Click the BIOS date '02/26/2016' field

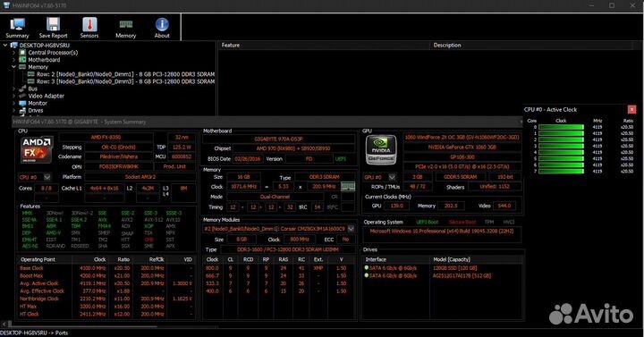tap(247, 158)
